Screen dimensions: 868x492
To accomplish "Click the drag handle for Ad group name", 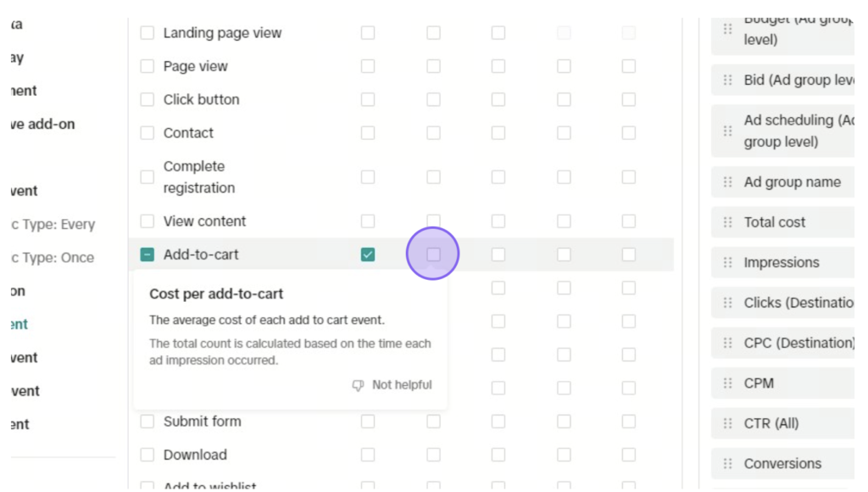I will pyautogui.click(x=727, y=182).
